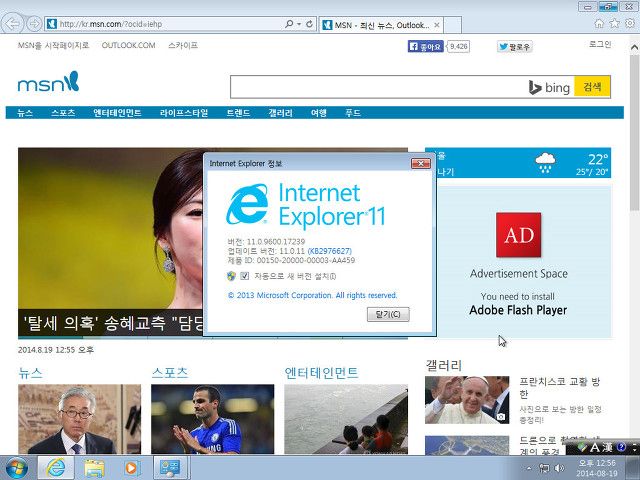Open the 뉴스 navigation menu item
This screenshot has width=640, height=480.
(25, 113)
